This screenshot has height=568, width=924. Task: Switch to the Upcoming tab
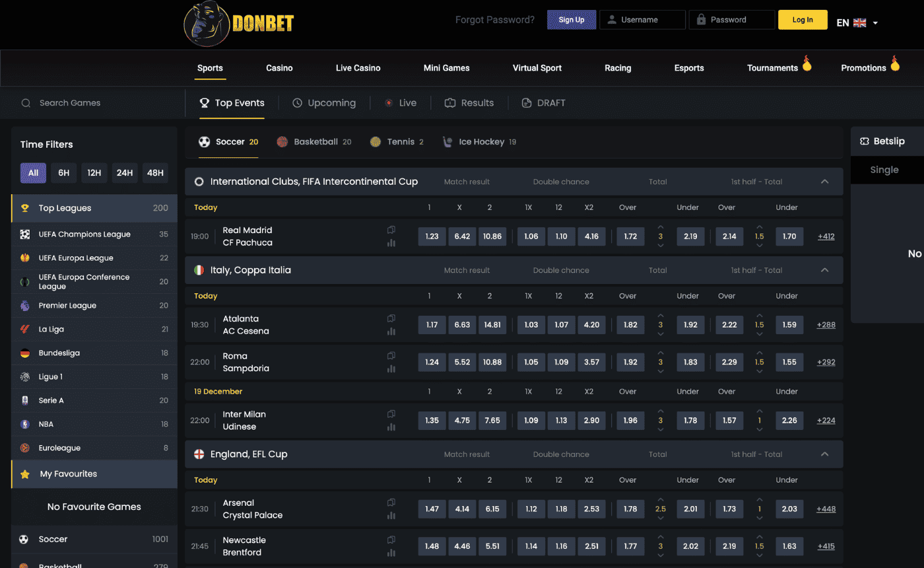pyautogui.click(x=324, y=103)
